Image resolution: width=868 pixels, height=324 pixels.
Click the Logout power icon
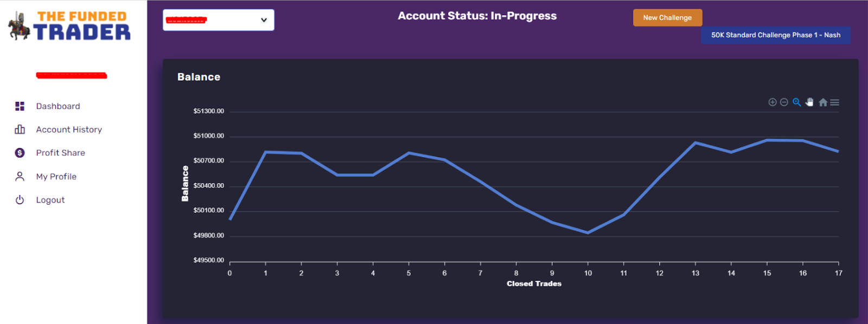click(x=20, y=200)
